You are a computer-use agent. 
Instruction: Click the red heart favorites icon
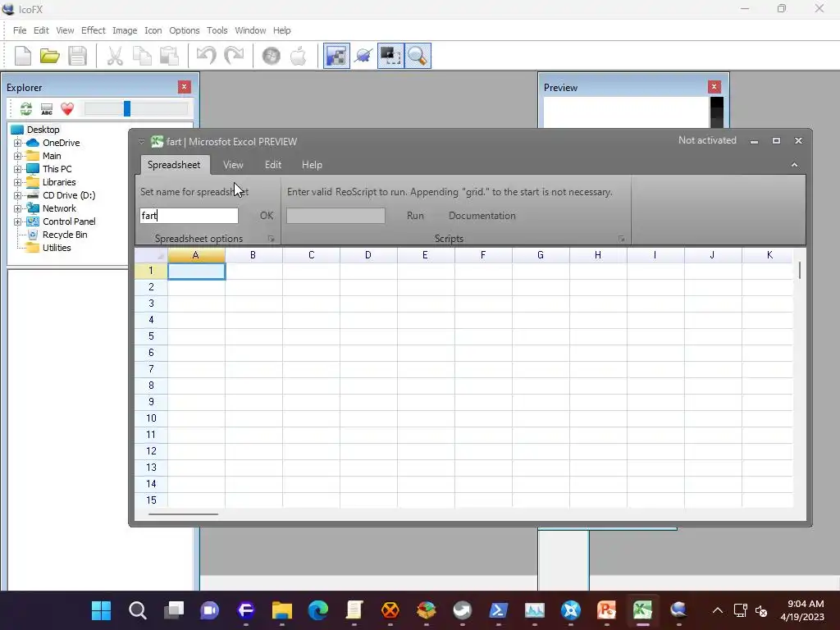pyautogui.click(x=67, y=109)
